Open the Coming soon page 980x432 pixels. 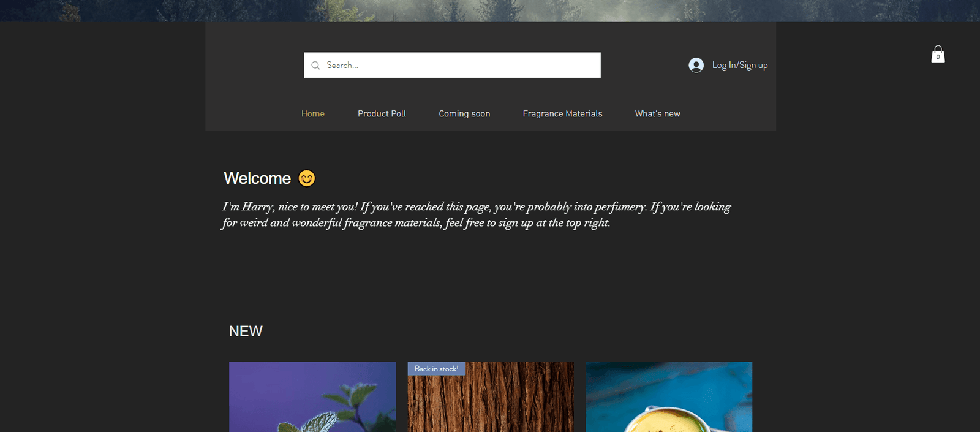point(464,114)
